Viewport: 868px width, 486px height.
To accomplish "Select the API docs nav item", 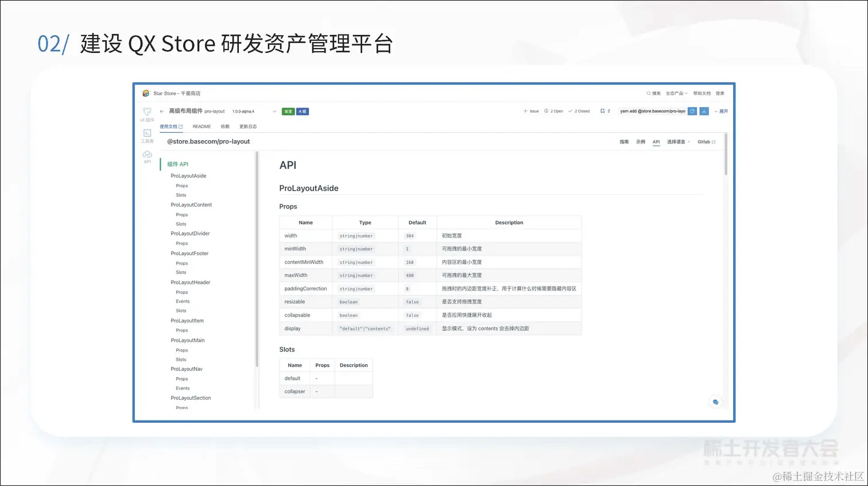I will tap(656, 142).
